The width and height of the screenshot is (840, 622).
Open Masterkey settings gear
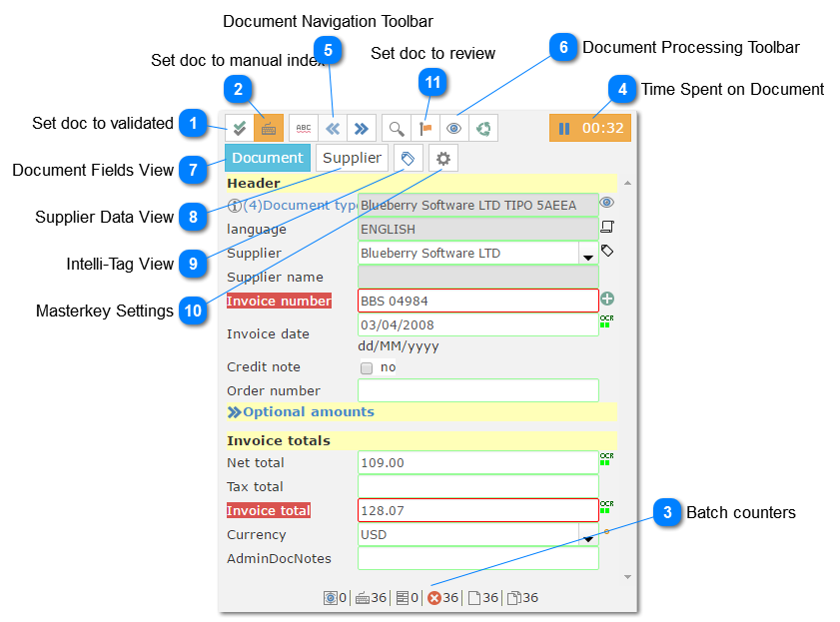(443, 158)
